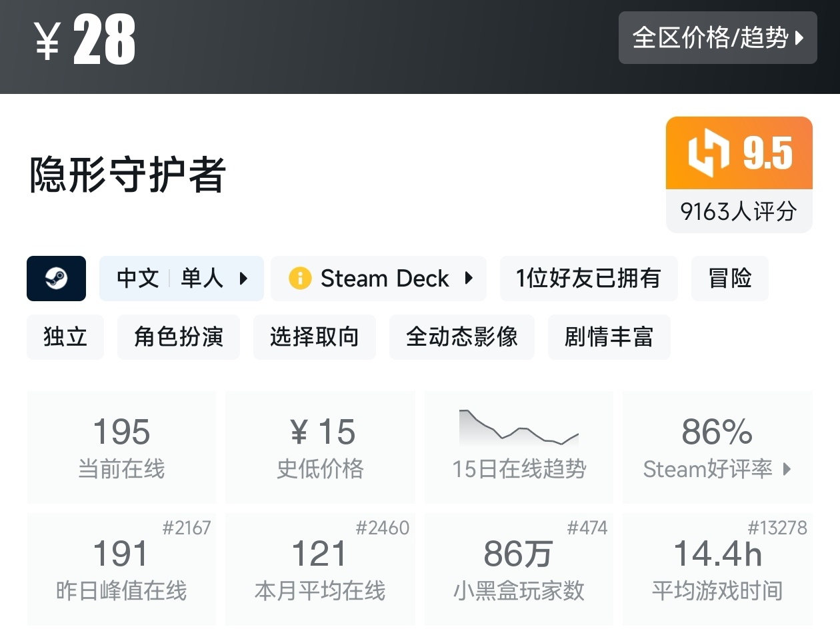840x639 pixels.
Task: Open Steam好评率 details arrow
Action: [x=787, y=469]
